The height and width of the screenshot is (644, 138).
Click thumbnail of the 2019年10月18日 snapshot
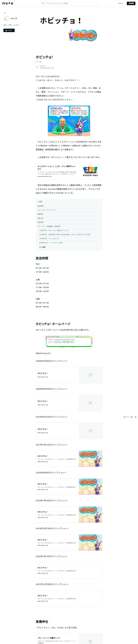(x=90, y=542)
